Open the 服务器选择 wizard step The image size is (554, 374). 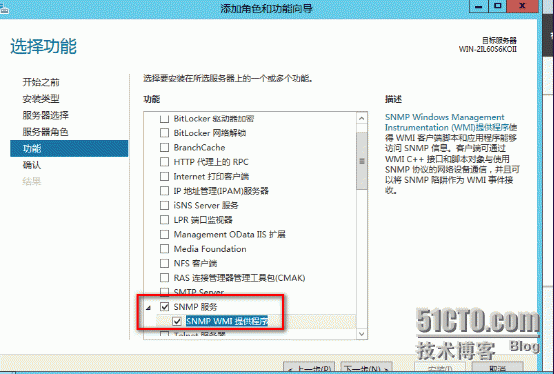click(x=46, y=115)
